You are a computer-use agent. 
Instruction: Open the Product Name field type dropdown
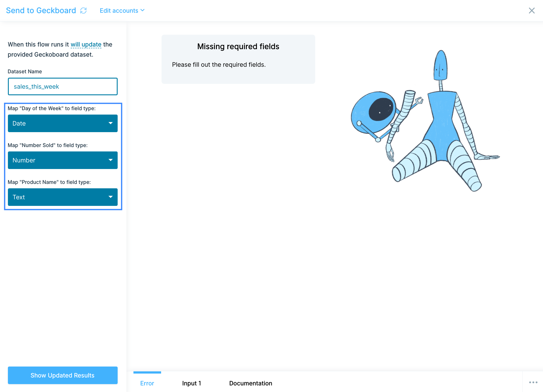pos(63,197)
